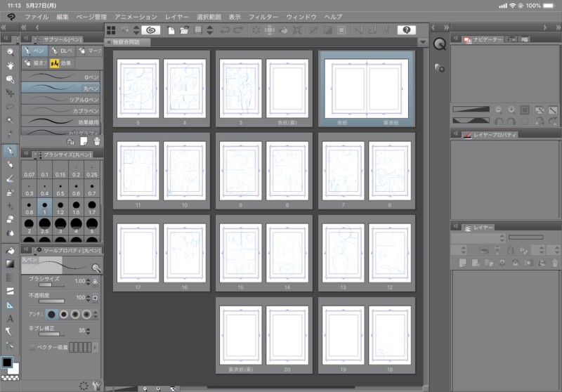Switch to 効果 sub tool group

point(62,63)
